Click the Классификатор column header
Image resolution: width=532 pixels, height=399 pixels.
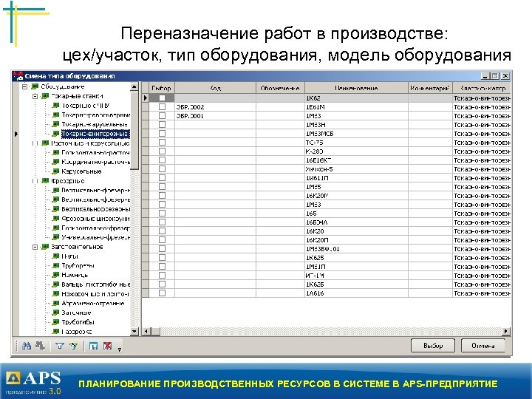click(x=482, y=88)
